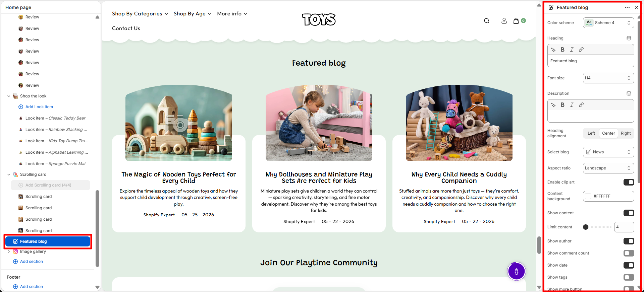Click the empty Description text field

[591, 116]
